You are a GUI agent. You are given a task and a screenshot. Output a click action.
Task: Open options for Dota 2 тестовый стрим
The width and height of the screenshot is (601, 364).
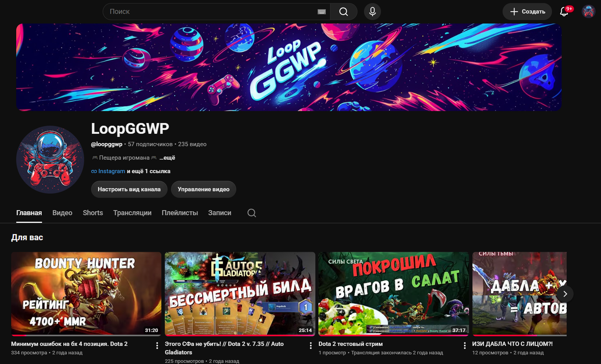[x=465, y=345]
